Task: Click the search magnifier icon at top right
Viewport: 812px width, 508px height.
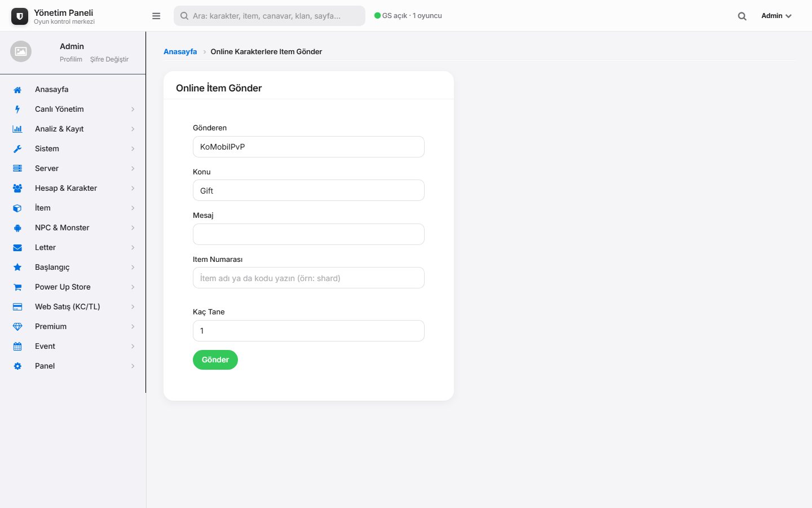Action: (742, 16)
